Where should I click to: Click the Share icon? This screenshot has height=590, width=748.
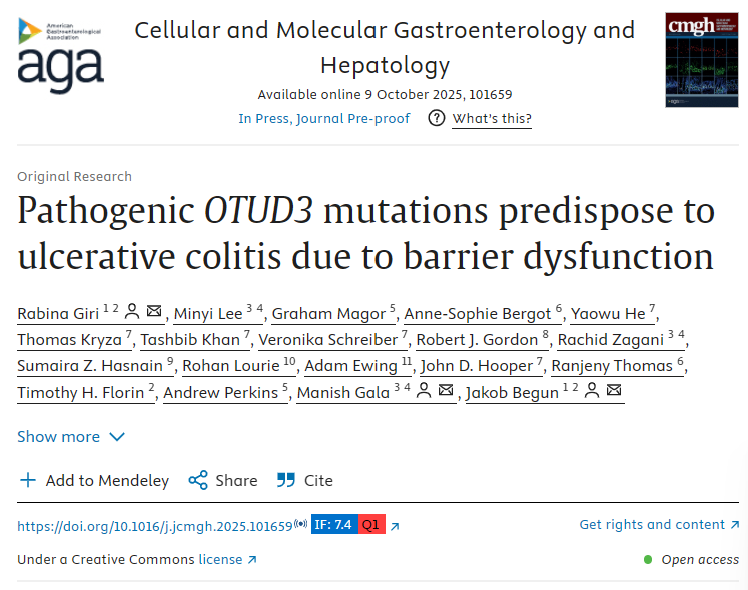pyautogui.click(x=198, y=480)
